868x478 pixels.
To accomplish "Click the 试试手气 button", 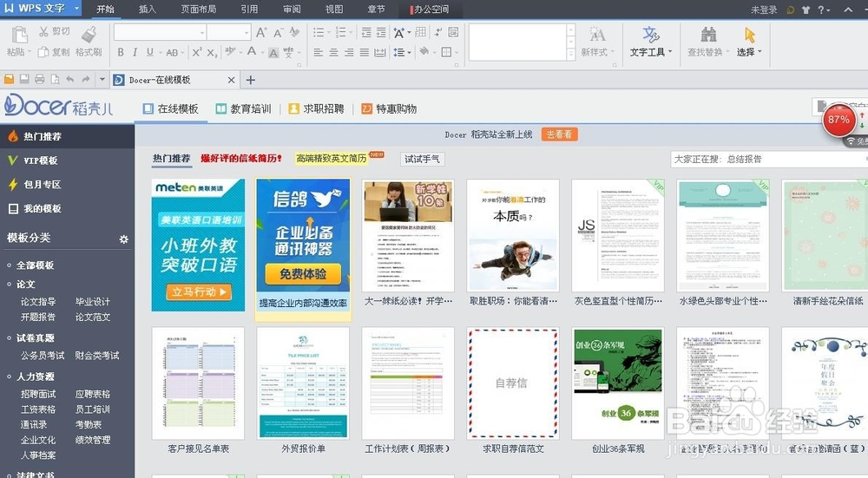I will (422, 160).
